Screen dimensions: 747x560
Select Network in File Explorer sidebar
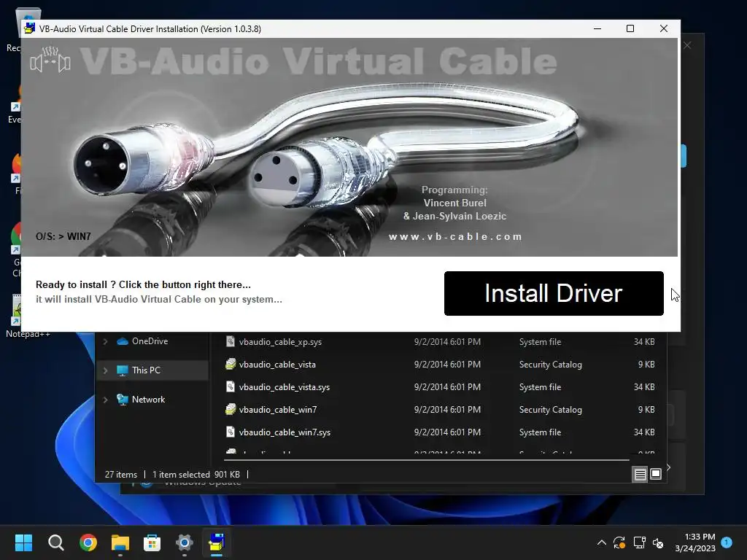pos(148,400)
